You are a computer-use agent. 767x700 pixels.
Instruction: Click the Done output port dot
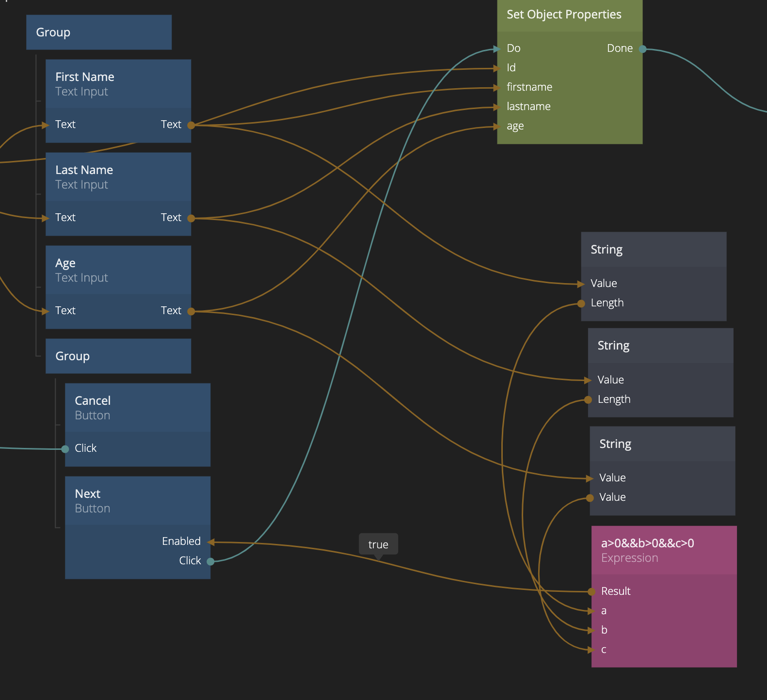(642, 49)
